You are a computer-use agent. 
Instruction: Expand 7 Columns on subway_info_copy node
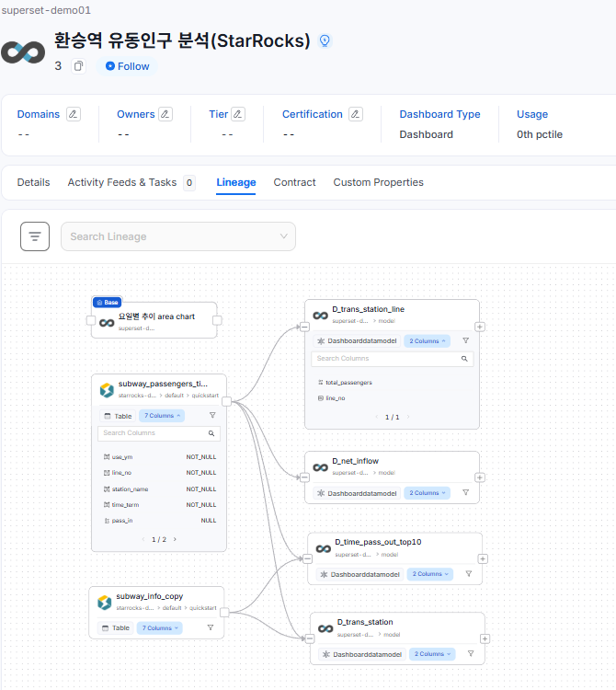(x=160, y=628)
